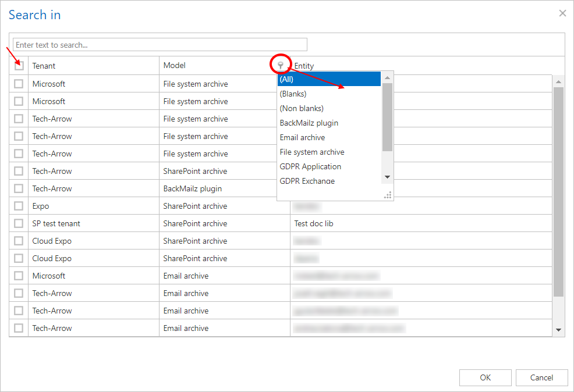
Task: Toggle the select-all checkbox in header
Action: click(19, 66)
